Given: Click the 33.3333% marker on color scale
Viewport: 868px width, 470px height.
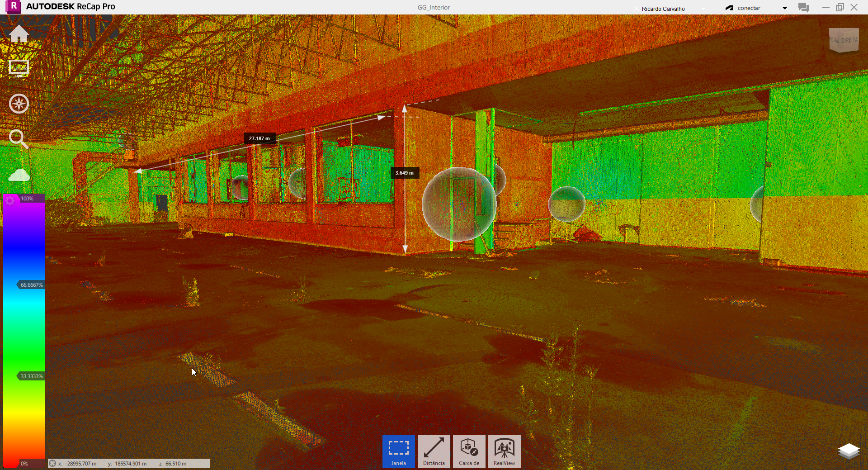Looking at the screenshot, I should [x=31, y=376].
